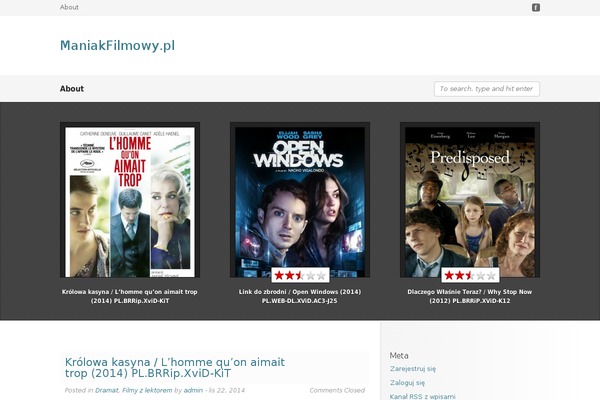The image size is (600, 400).
Task: Click the Comments Closed text
Action: click(x=337, y=390)
